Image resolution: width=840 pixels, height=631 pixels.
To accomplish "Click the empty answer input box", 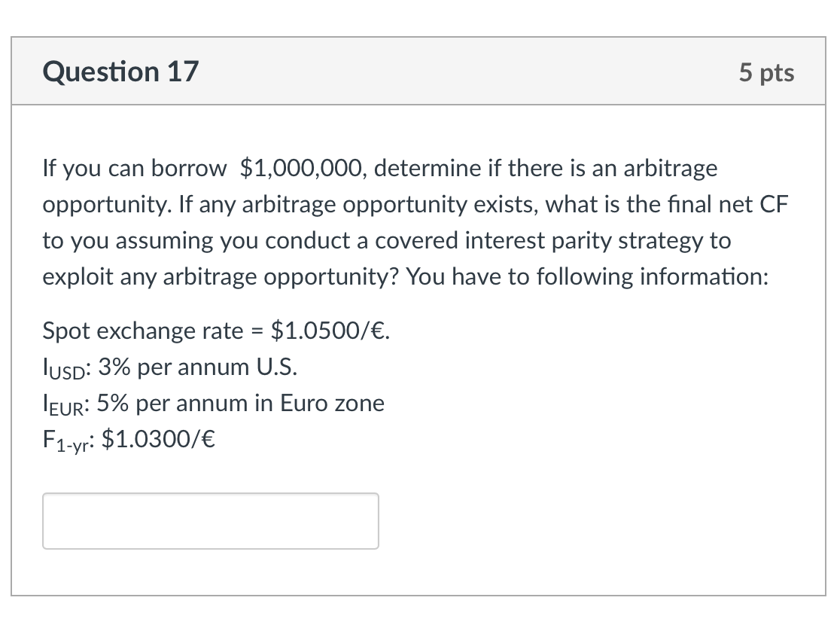I will pos(210,520).
